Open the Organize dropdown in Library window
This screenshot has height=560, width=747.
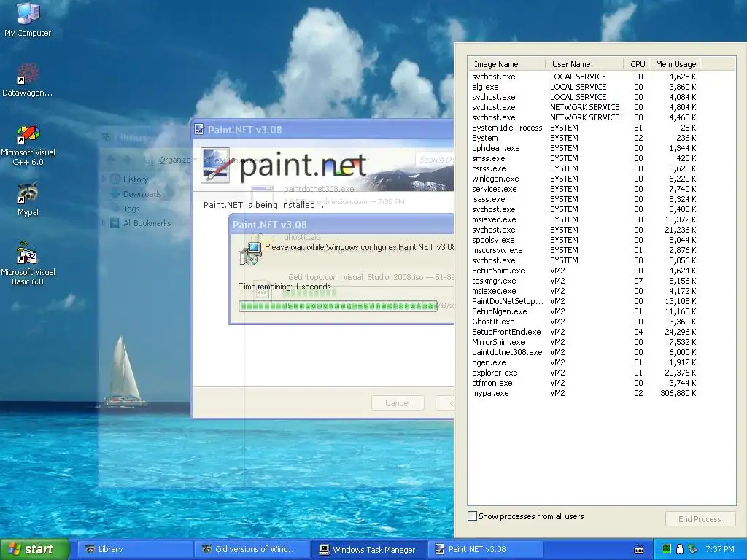click(x=174, y=160)
